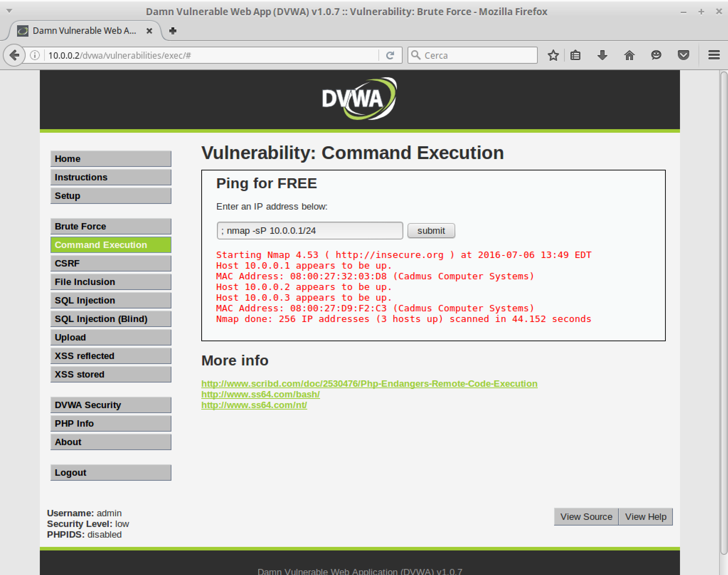Select Command Execution in sidebar

(111, 245)
